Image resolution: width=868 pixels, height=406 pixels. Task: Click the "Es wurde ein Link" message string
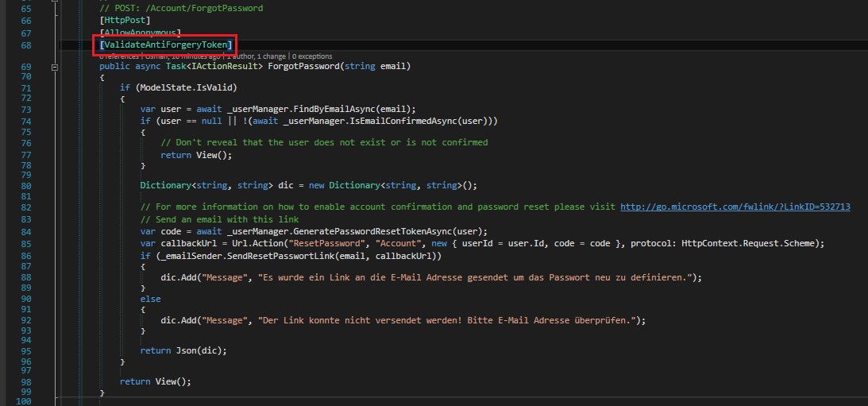pos(476,277)
